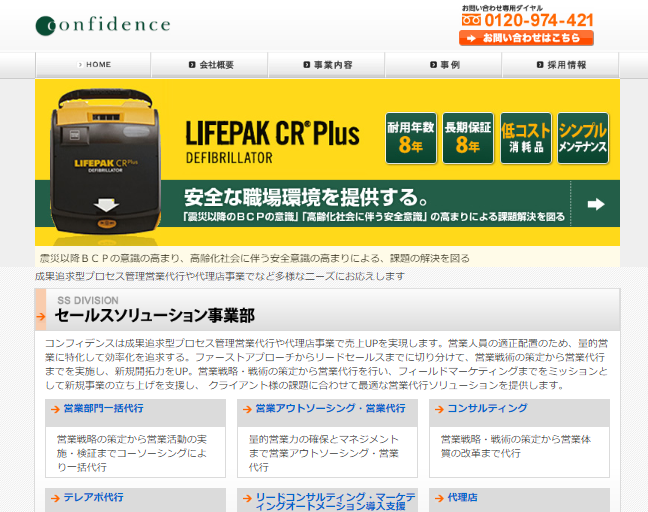Click お問い合わせはこちら contact button
Screen dimensions: 648x512
point(526,38)
